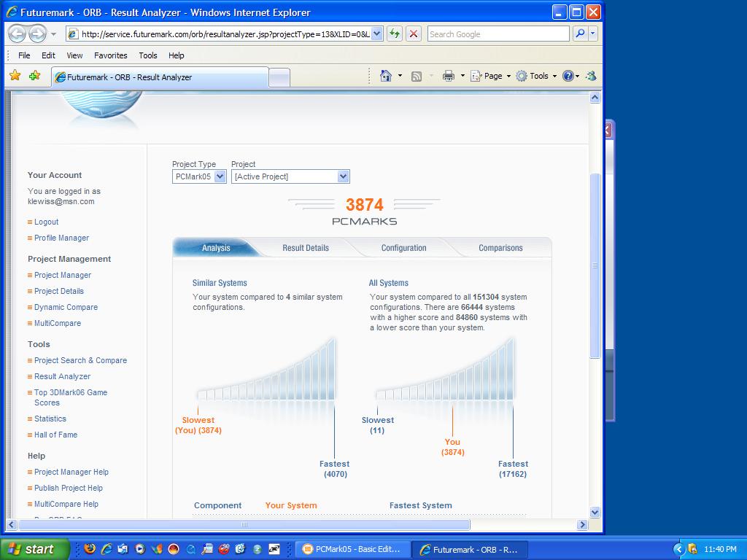Viewport: 747px width, 560px height.
Task: Click the 11:40 PM taskbar clock
Action: [720, 550]
